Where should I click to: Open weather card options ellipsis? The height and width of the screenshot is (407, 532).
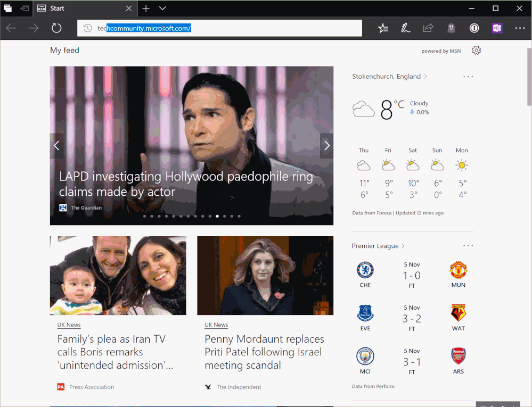468,77
